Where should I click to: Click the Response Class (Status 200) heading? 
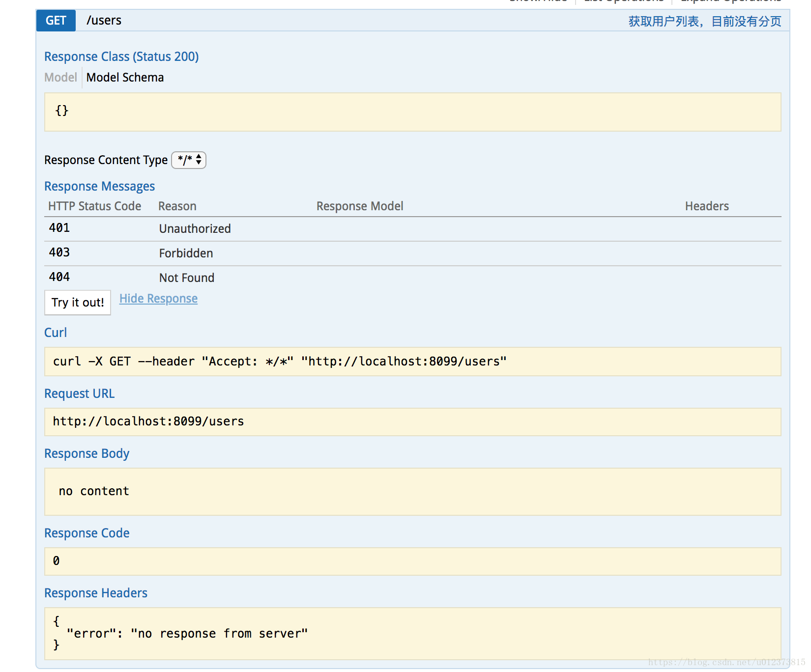(x=121, y=57)
